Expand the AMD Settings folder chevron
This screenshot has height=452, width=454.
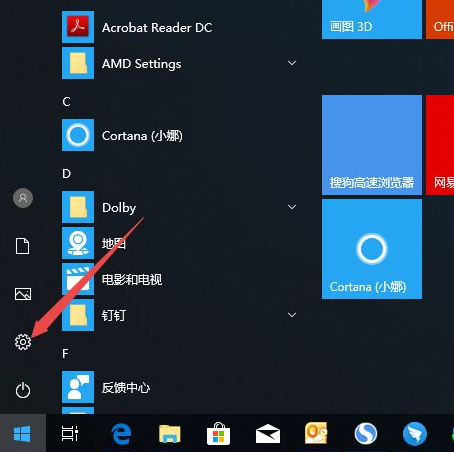(x=292, y=63)
